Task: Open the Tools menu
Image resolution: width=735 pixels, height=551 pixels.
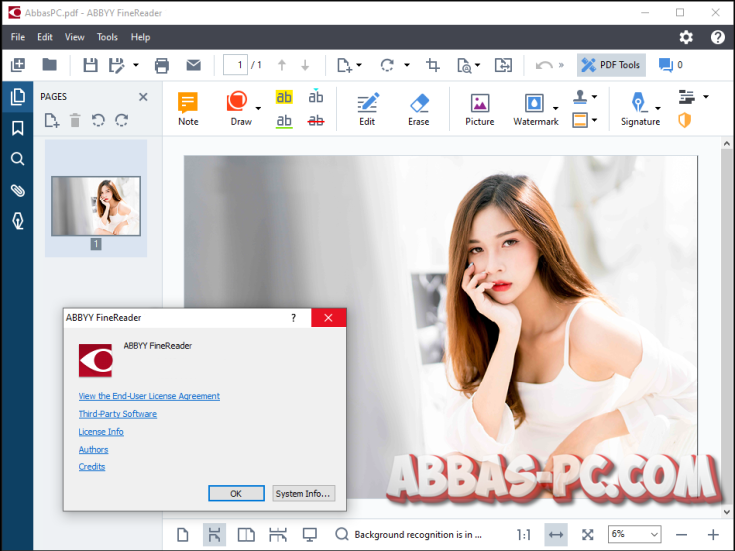Action: (x=107, y=37)
